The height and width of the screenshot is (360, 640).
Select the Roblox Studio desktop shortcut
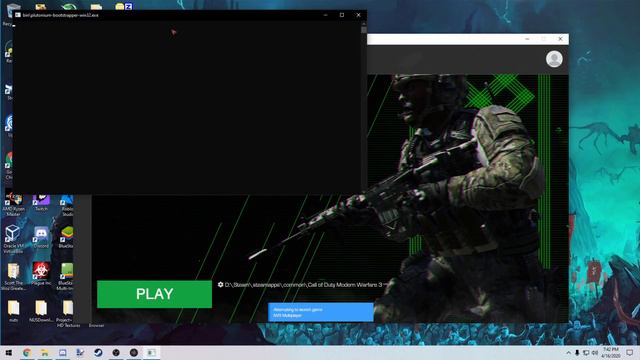coord(67,206)
